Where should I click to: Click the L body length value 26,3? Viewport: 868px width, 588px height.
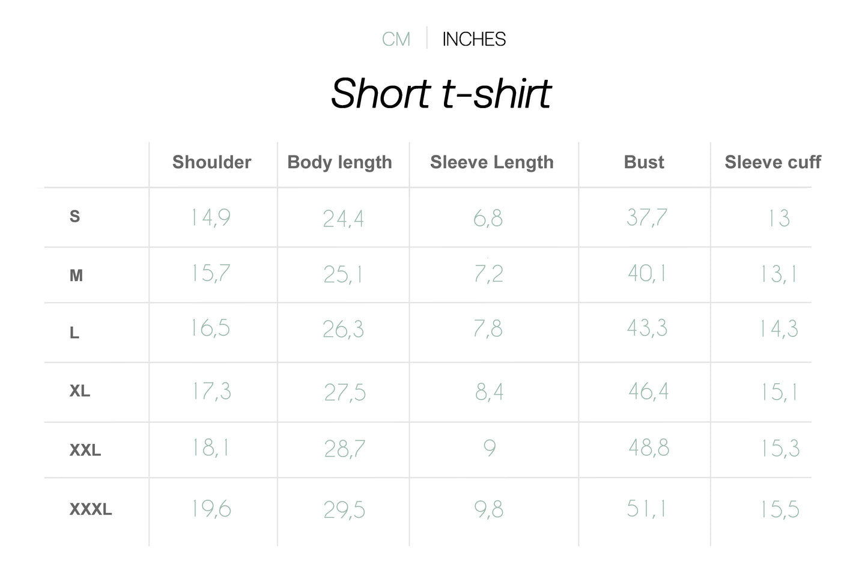(x=343, y=329)
